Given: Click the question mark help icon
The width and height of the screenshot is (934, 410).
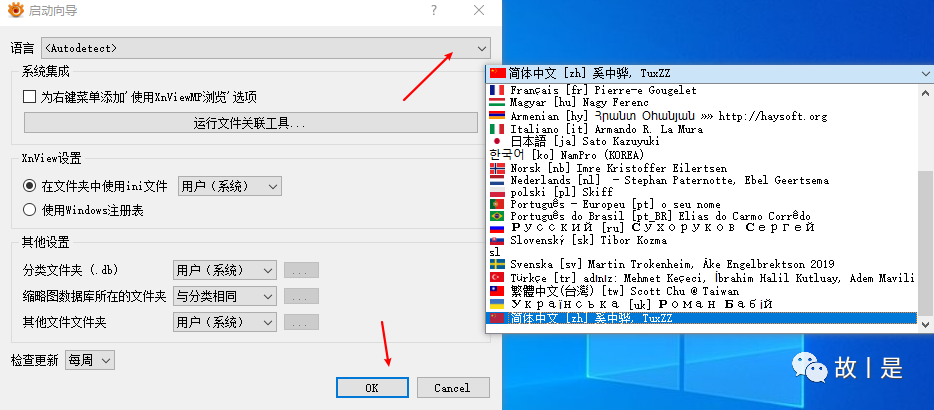Looking at the screenshot, I should pyautogui.click(x=433, y=10).
